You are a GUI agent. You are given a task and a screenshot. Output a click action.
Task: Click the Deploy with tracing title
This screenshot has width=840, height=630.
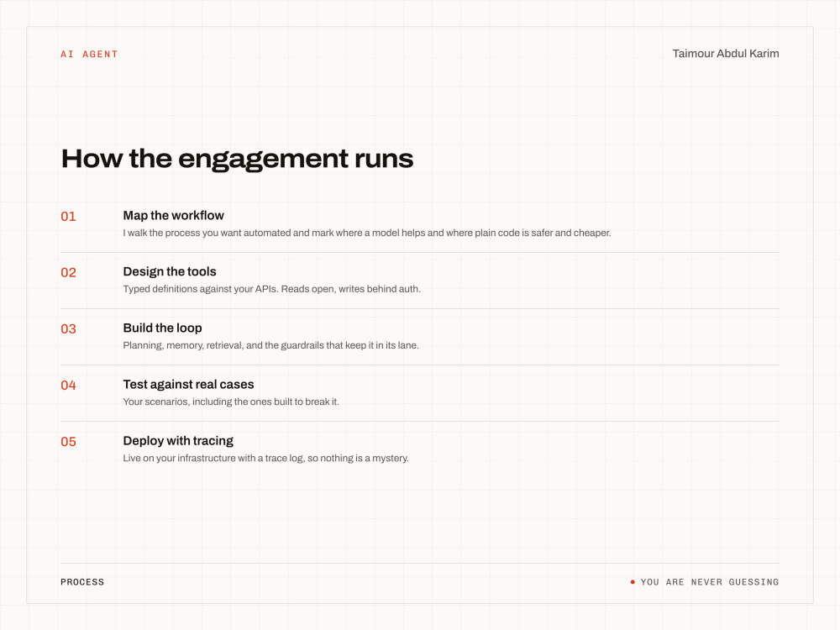click(x=178, y=441)
